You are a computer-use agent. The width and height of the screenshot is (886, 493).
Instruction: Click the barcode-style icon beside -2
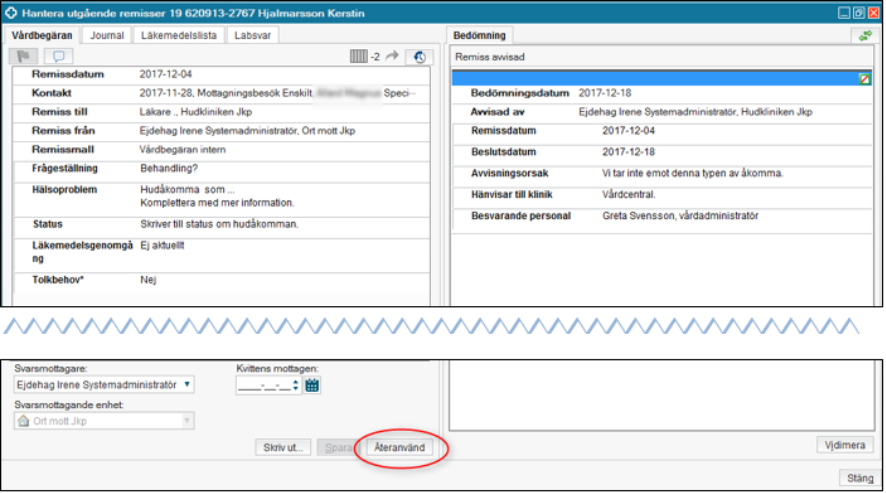(x=358, y=56)
